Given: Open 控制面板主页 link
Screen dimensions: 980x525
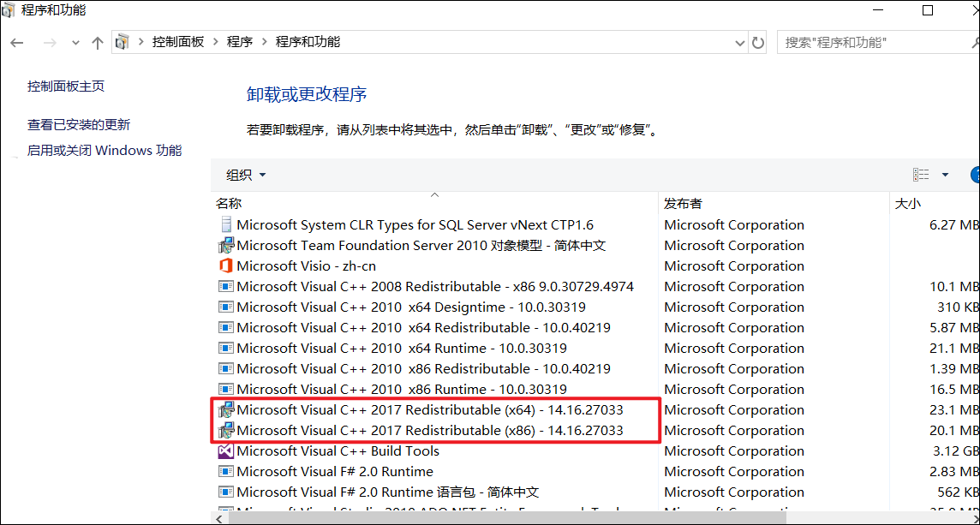Looking at the screenshot, I should point(66,87).
